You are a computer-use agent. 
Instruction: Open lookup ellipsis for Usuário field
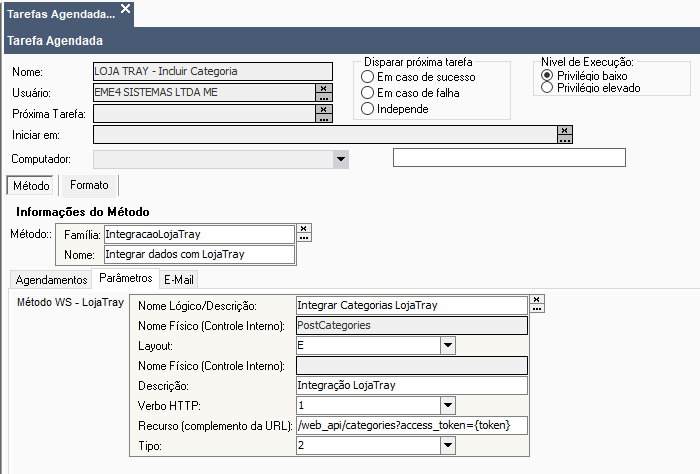[x=324, y=97]
